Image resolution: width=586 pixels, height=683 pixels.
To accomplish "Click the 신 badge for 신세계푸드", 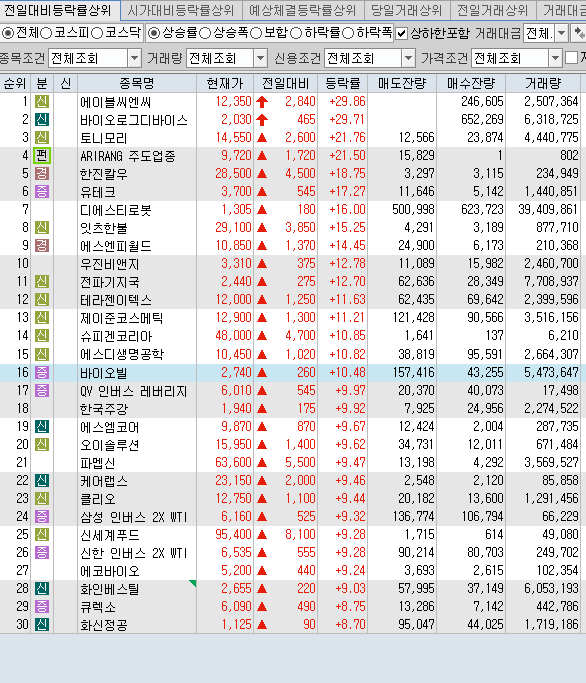I will [42, 534].
